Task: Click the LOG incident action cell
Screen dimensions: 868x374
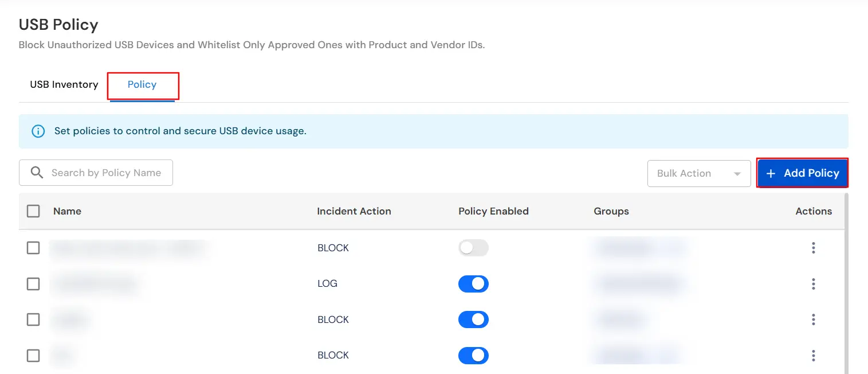Action: click(x=327, y=283)
